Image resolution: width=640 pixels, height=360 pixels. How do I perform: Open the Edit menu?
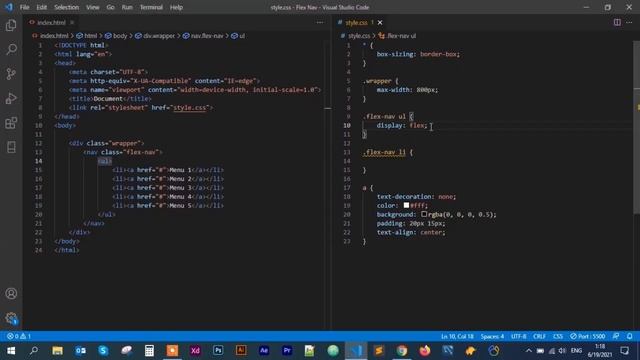pyautogui.click(x=42, y=7)
